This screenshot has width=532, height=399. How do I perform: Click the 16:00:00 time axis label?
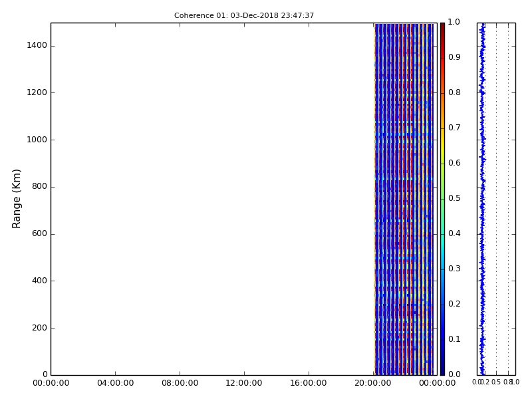[x=309, y=383]
